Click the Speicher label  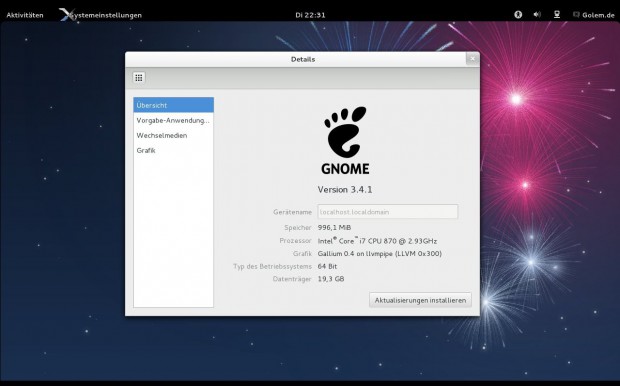(x=298, y=227)
